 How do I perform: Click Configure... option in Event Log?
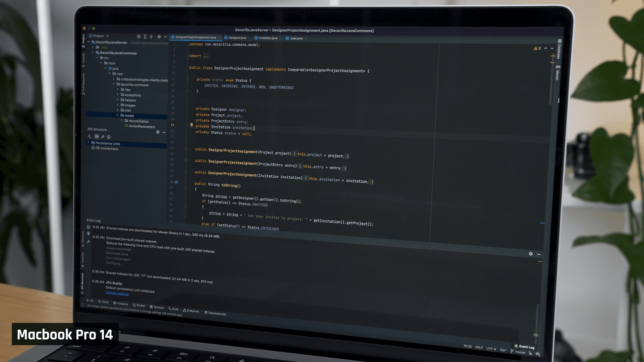[114, 263]
